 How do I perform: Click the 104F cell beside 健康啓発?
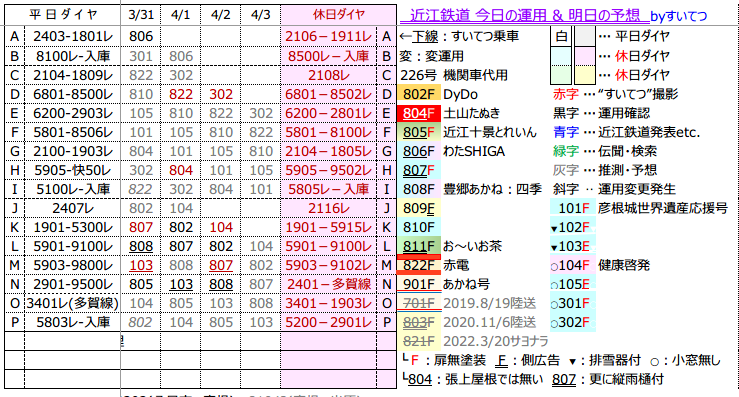[x=573, y=265]
